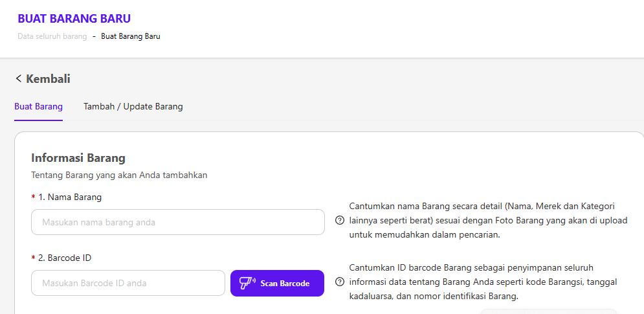The image size is (644, 314).
Task: Click the Informasi Barang section heading
Action: click(78, 158)
